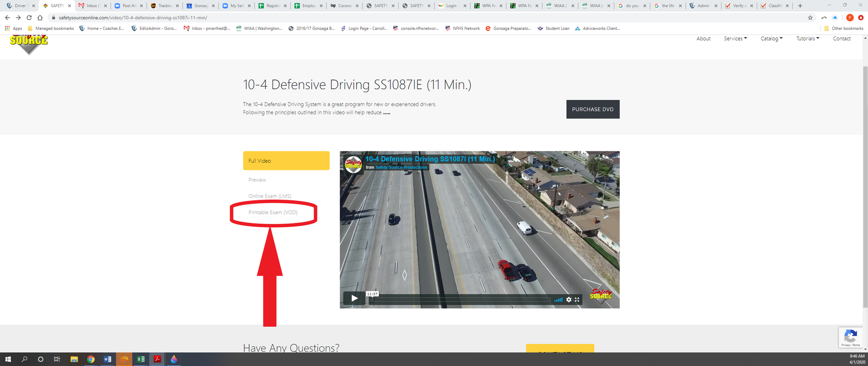Image resolution: width=868 pixels, height=366 pixels.
Task: Reload the page
Action: [29, 18]
